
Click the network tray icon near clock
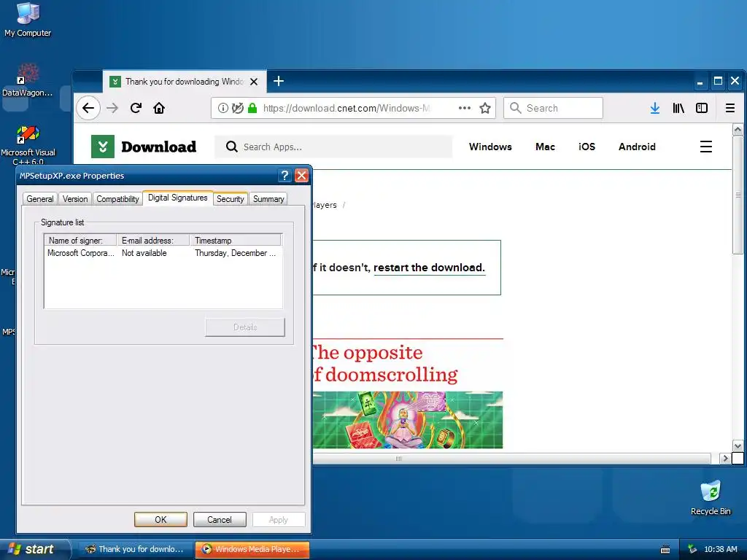[692, 549]
